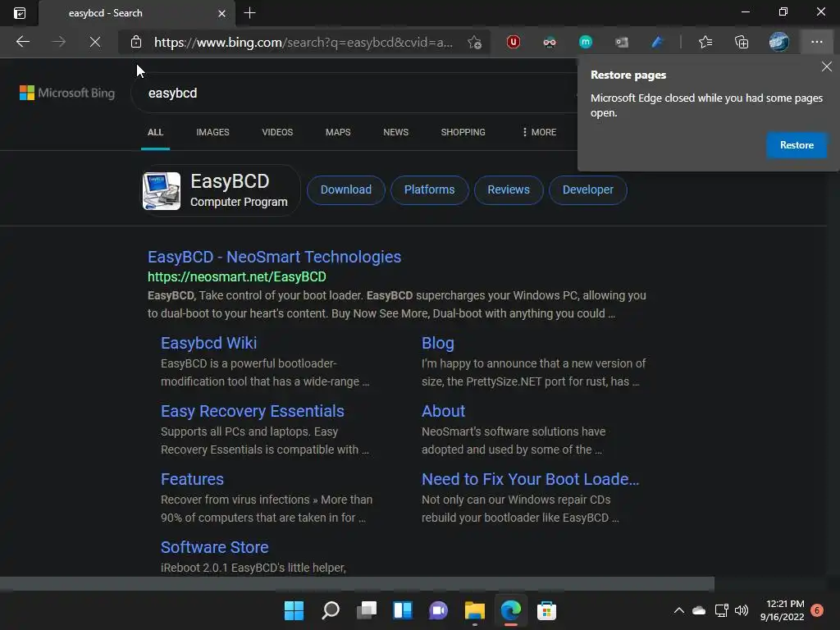Click the EasyBCD Download pill button
The width and height of the screenshot is (840, 630).
[x=346, y=189]
